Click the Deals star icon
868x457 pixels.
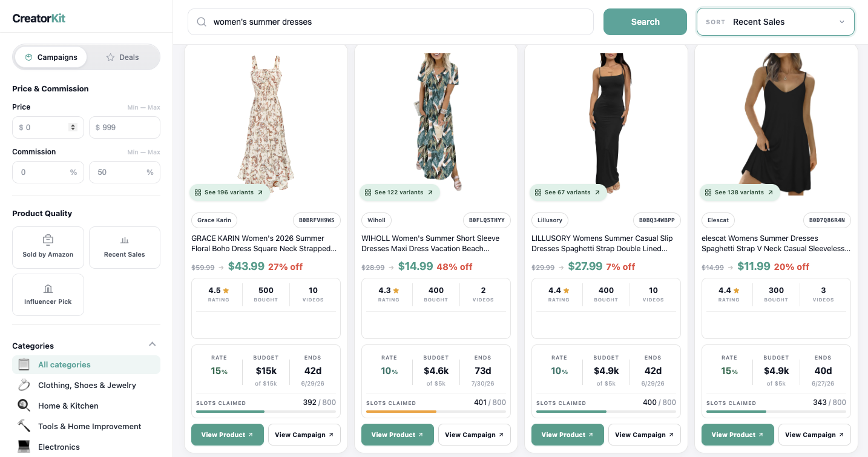click(x=110, y=57)
